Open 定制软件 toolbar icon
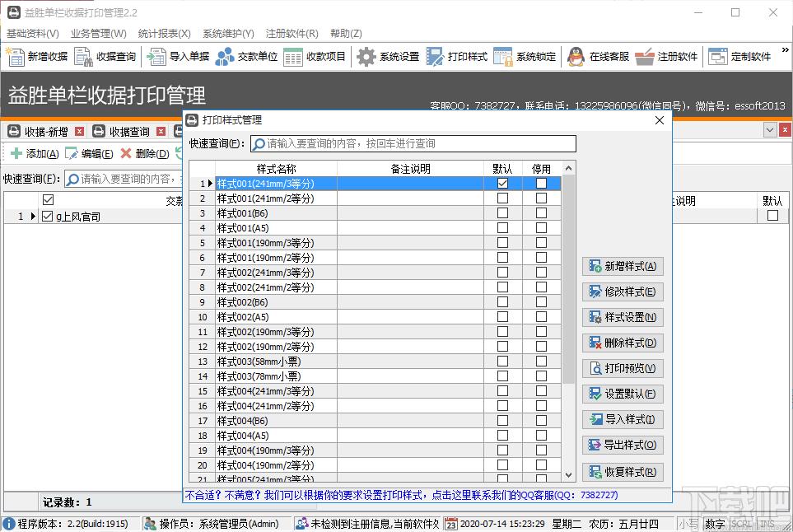The width and height of the screenshot is (793, 532). 717,57
